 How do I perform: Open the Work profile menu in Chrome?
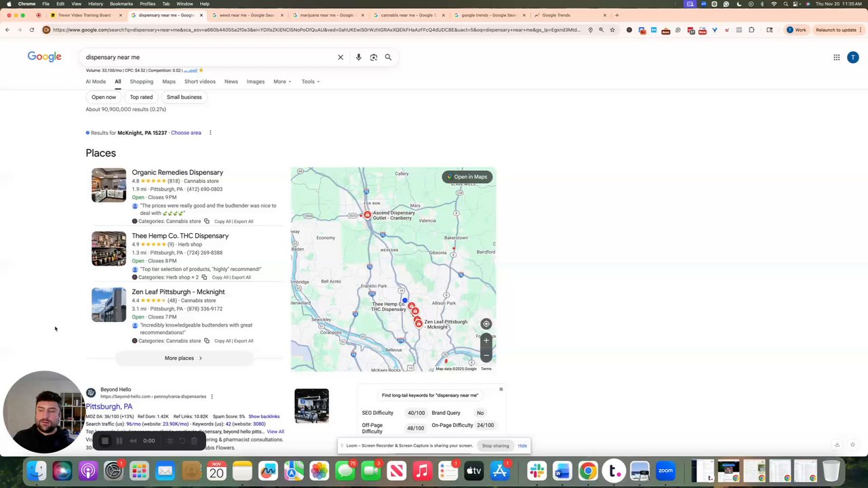796,30
